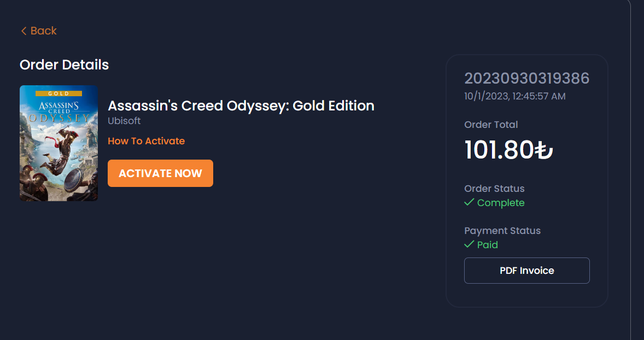Click the 101.80₺ order total amount

click(x=508, y=150)
